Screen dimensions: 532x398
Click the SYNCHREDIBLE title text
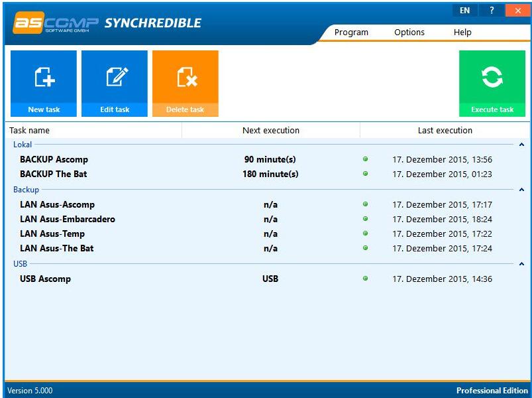[x=152, y=23]
